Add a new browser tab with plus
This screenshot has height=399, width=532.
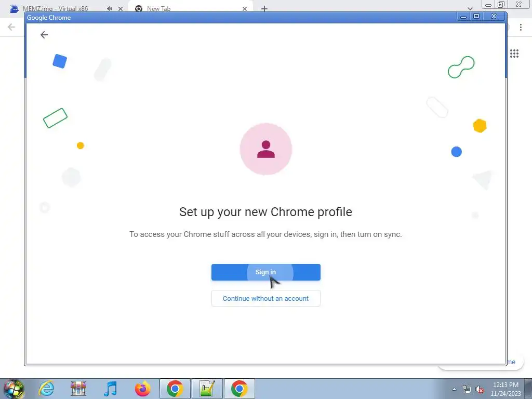264,9
